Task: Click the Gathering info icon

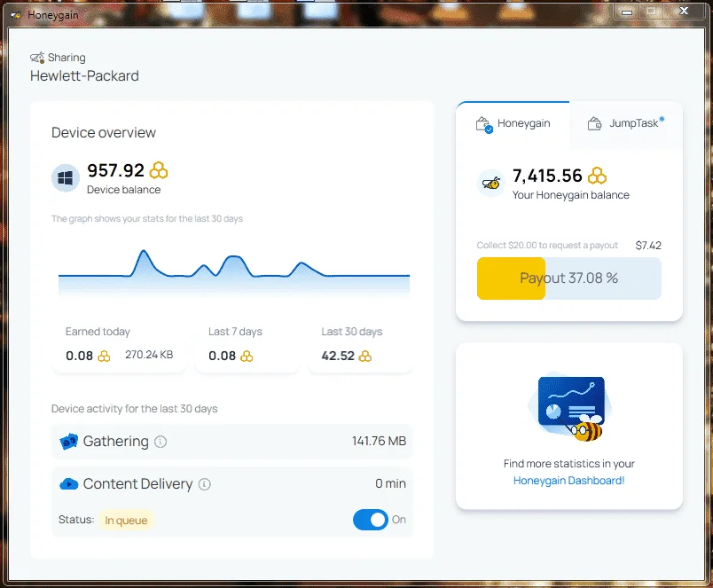Action: (x=161, y=442)
